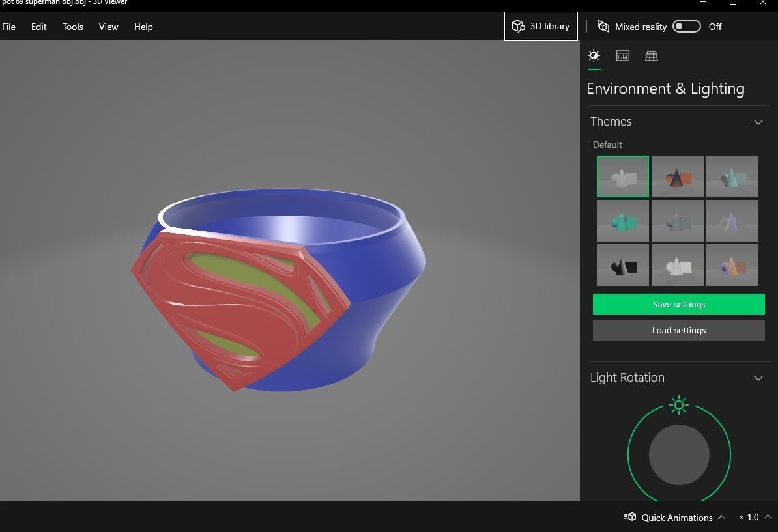This screenshot has width=778, height=532.
Task: Click the Mixed reality icon
Action: (603, 26)
